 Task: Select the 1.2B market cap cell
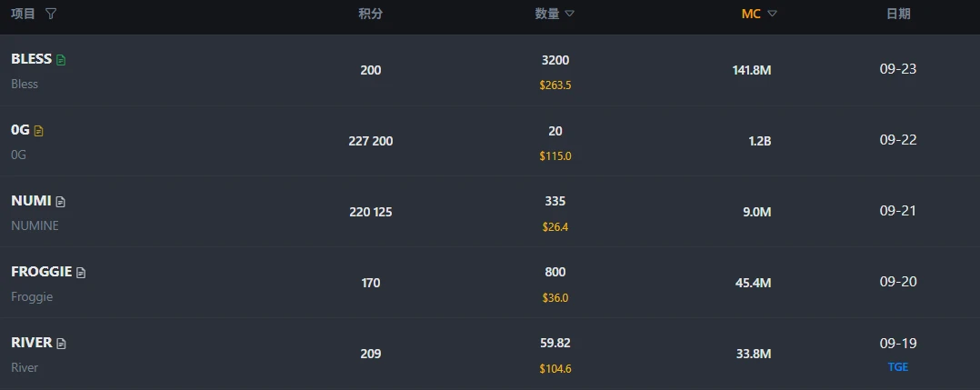coord(759,141)
